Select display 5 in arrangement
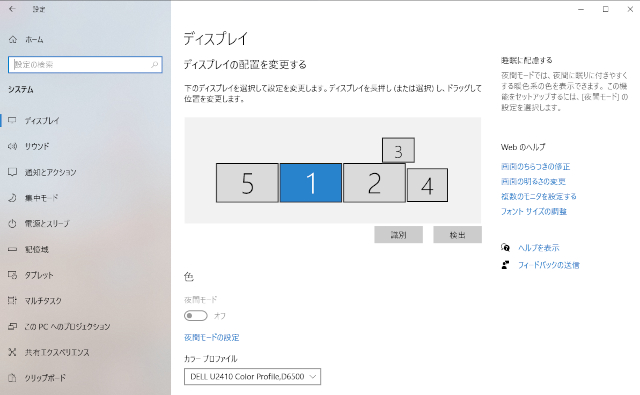Viewport: 640px width, 395px height. [x=247, y=183]
